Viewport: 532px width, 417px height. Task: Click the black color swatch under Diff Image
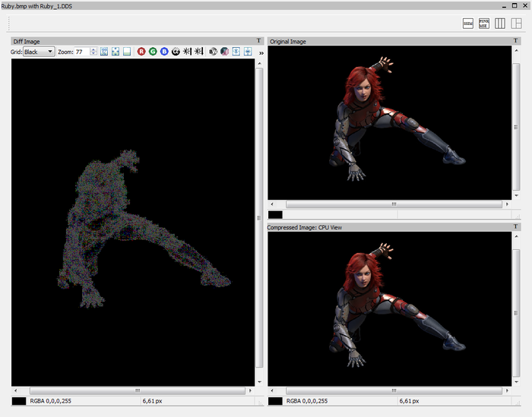tap(19, 400)
